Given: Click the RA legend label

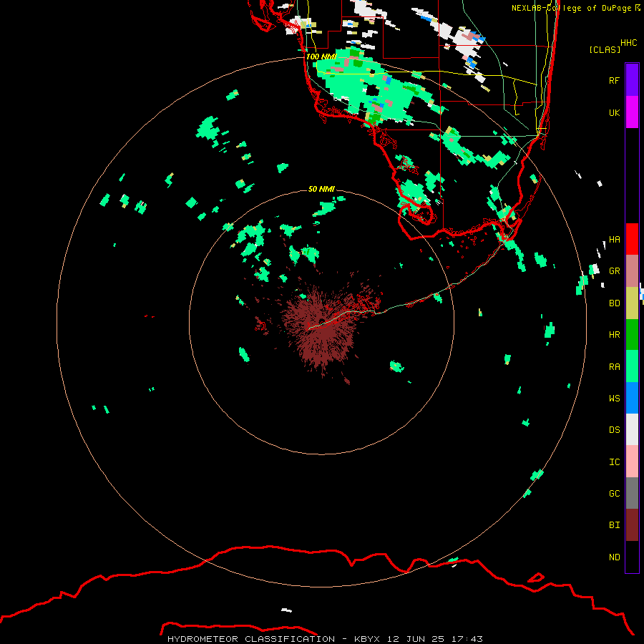Looking at the screenshot, I should [614, 367].
